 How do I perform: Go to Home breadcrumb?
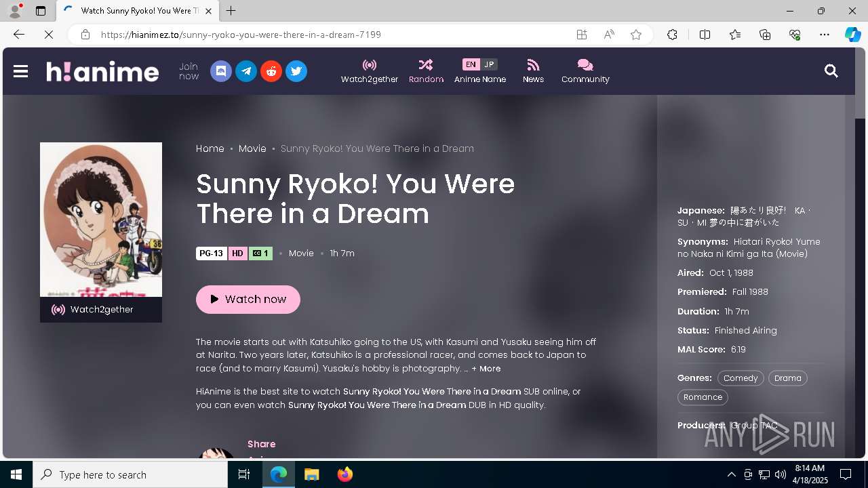click(210, 148)
